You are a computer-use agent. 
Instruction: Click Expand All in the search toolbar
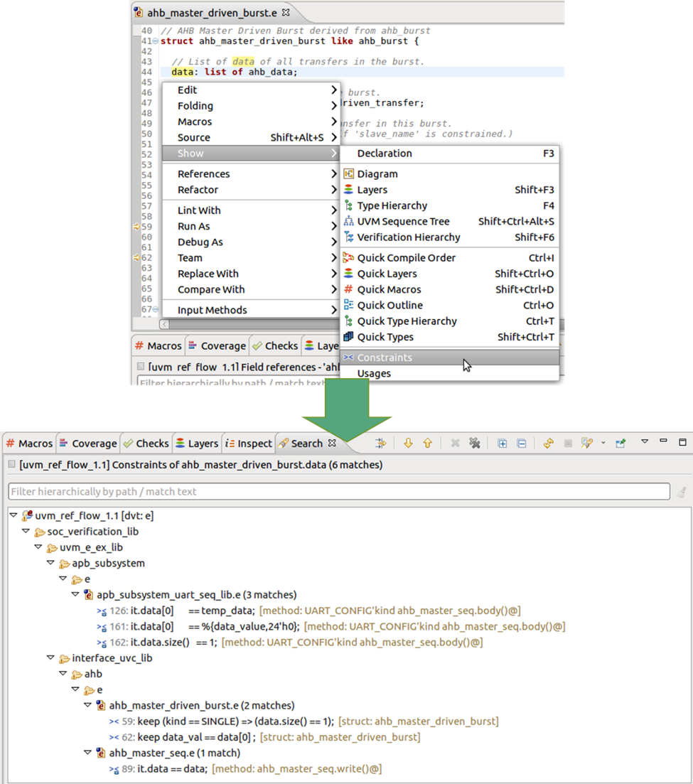tap(502, 444)
